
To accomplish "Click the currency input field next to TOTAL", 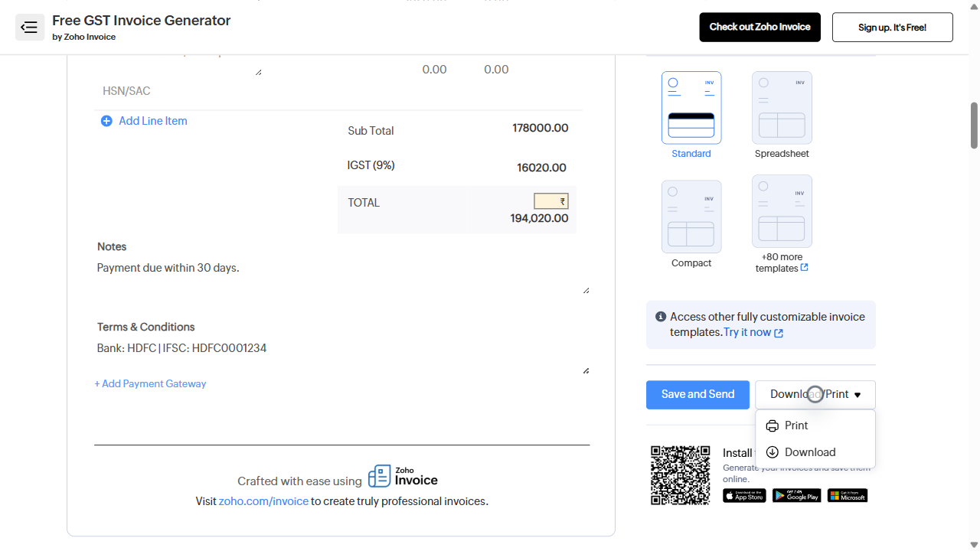I will click(x=550, y=201).
